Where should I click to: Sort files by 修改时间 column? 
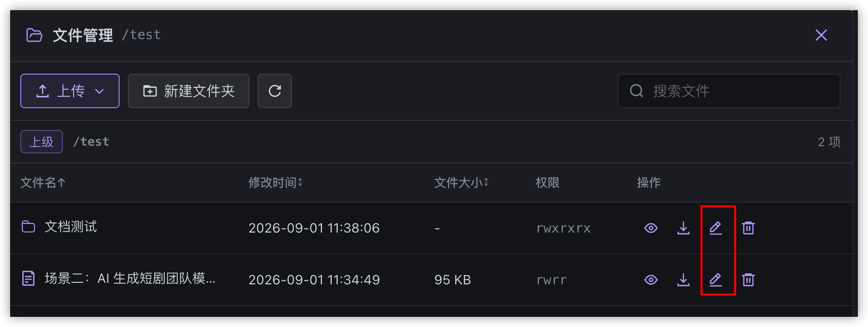point(275,183)
